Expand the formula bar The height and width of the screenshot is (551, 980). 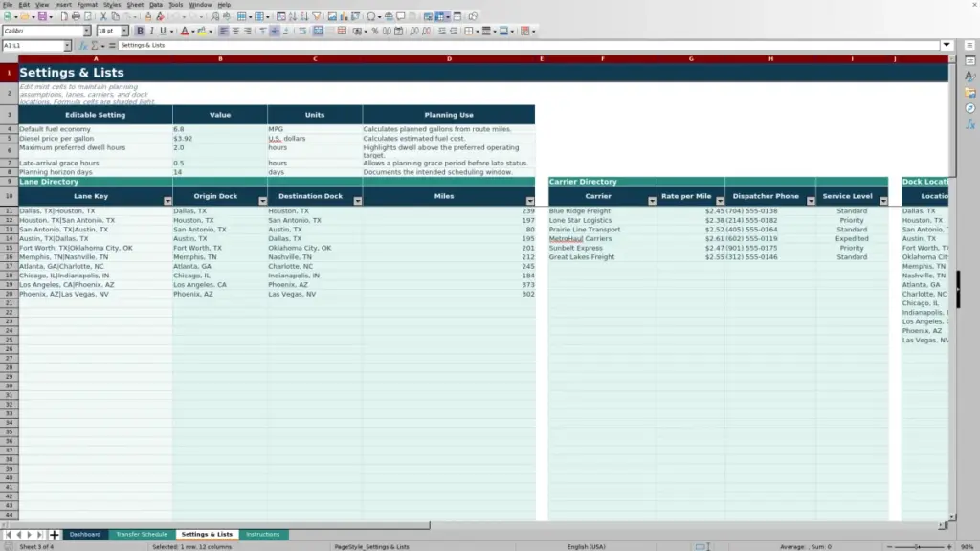(x=947, y=45)
